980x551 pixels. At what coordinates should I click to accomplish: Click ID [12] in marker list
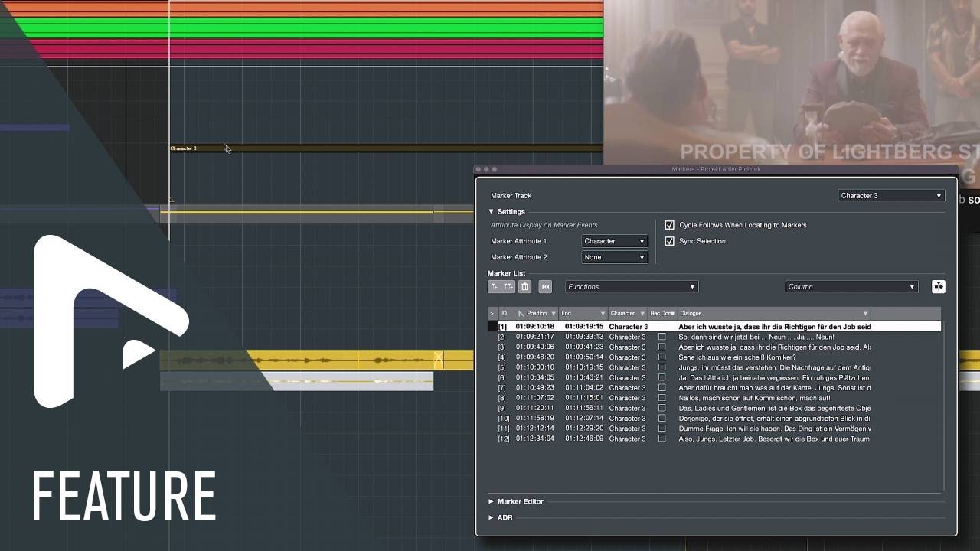pos(503,439)
